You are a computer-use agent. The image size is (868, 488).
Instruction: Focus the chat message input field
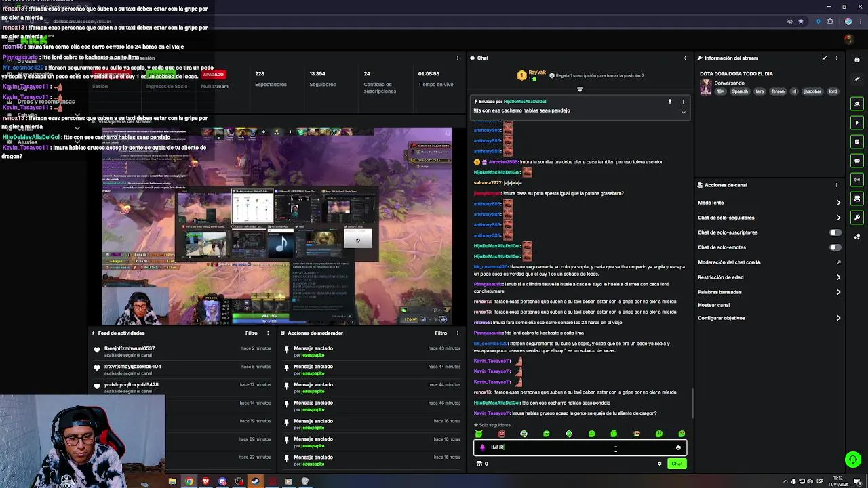[x=580, y=447]
